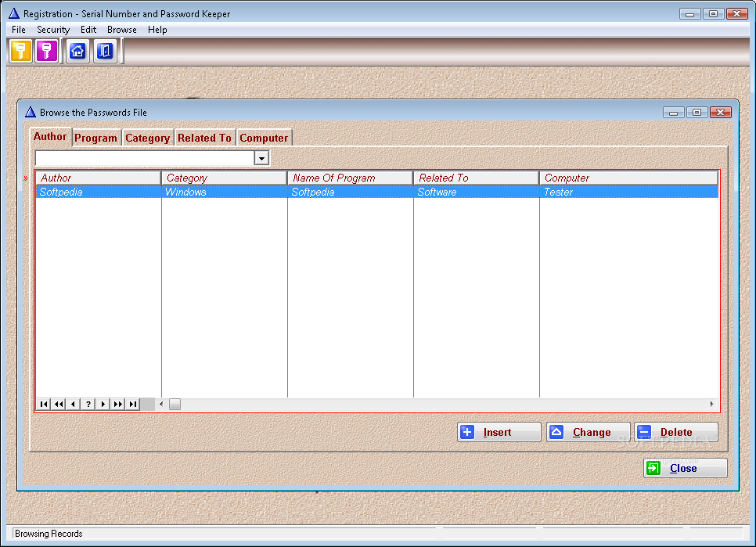This screenshot has width=756, height=547.
Task: Select the Softpedia author cell
Action: 99,192
